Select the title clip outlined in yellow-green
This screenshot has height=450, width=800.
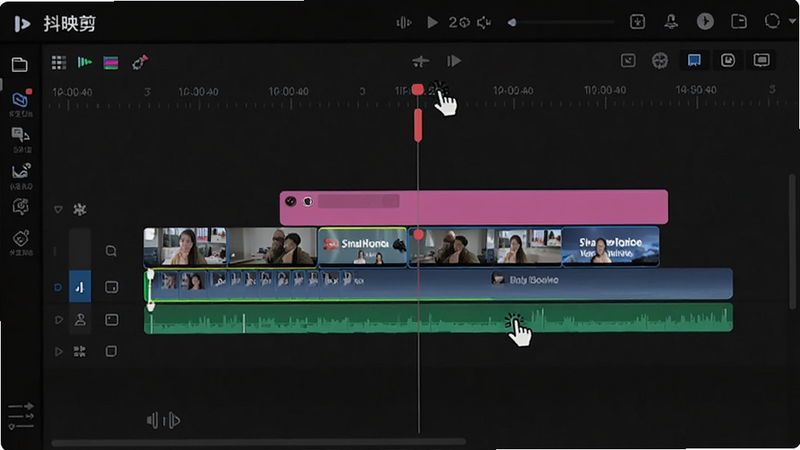coord(362,247)
